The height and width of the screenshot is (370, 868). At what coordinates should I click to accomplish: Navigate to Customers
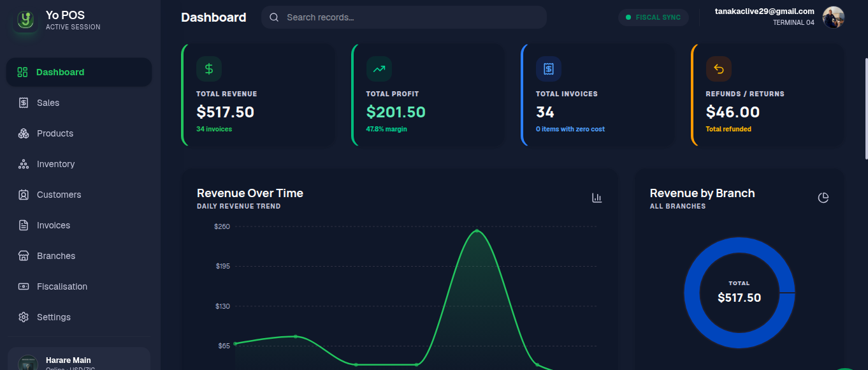[79, 195]
